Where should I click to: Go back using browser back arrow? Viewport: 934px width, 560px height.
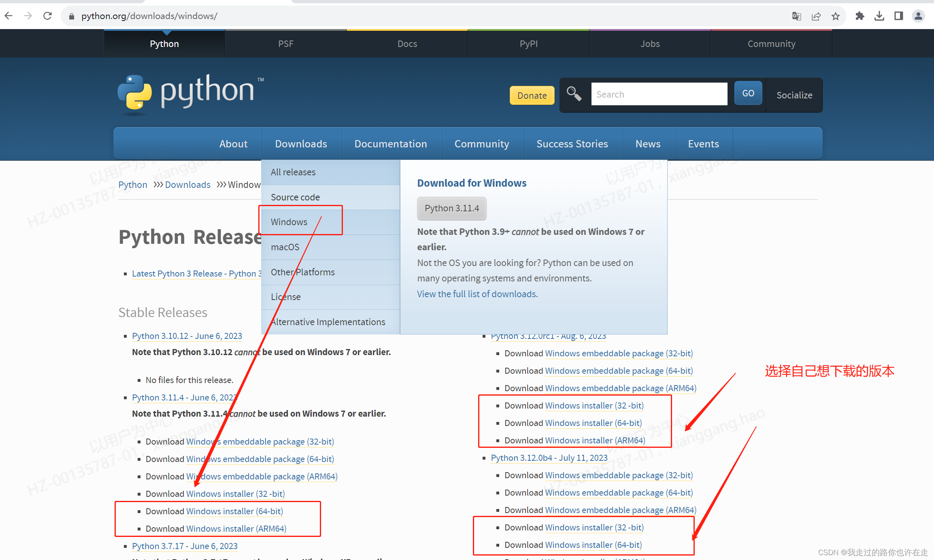9,16
